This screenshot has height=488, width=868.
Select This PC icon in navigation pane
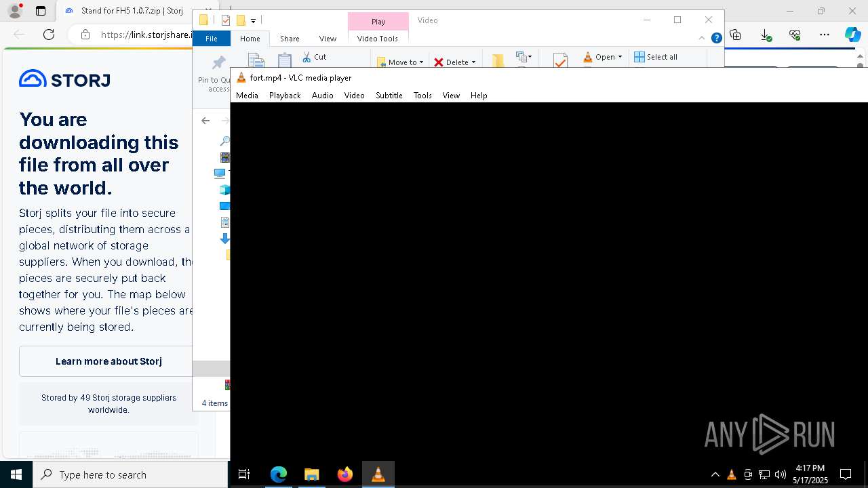[x=220, y=174]
